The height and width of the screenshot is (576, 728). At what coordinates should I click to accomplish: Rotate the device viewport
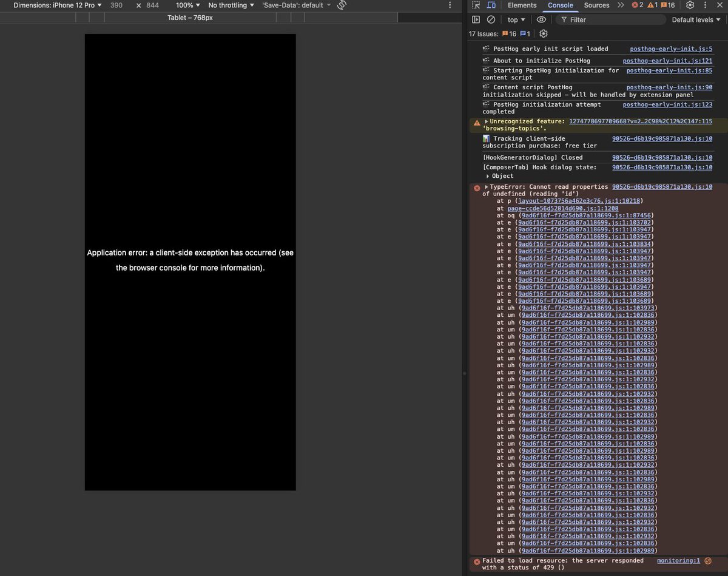(342, 5)
